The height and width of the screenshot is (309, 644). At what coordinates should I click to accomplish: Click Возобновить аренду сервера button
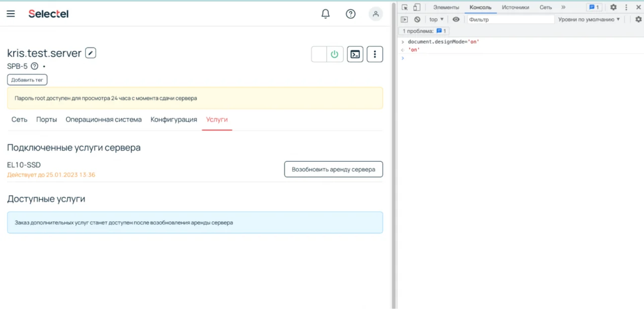[334, 169]
